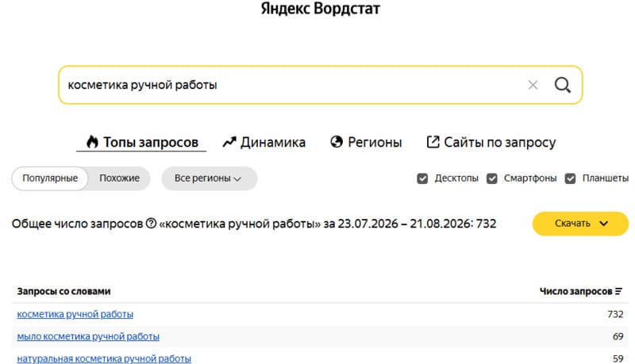635x364 pixels.
Task: Uncheck the Десктопы checkbox
Action: (422, 178)
